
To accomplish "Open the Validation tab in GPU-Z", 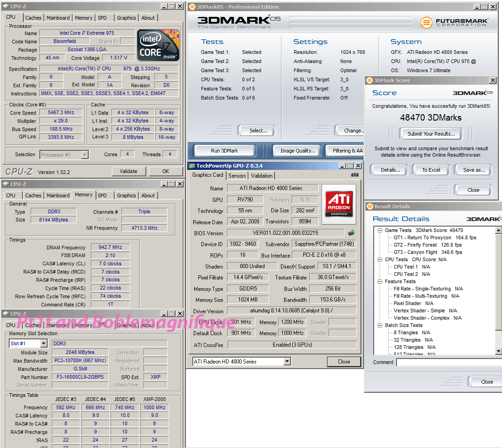I will click(x=262, y=176).
